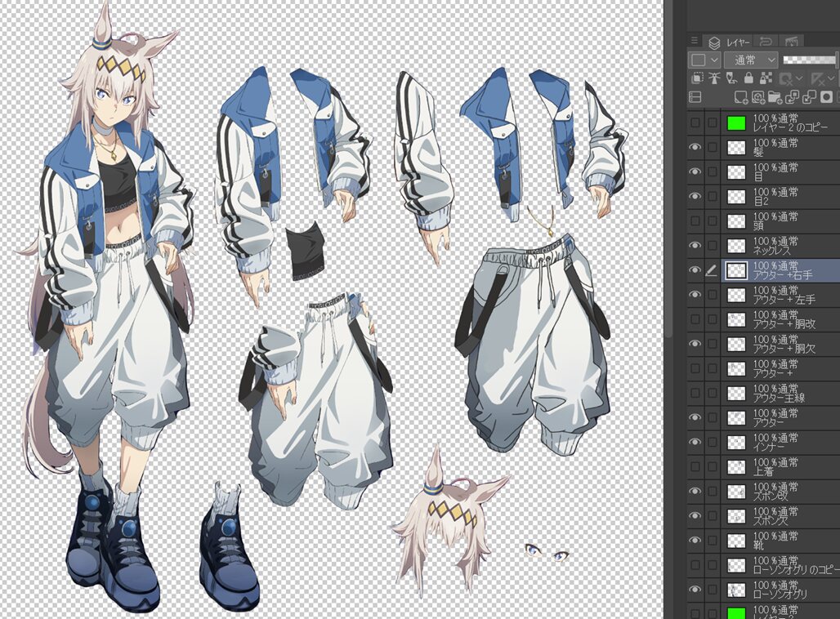Set as reference layer lighthouse icon

coord(714,78)
